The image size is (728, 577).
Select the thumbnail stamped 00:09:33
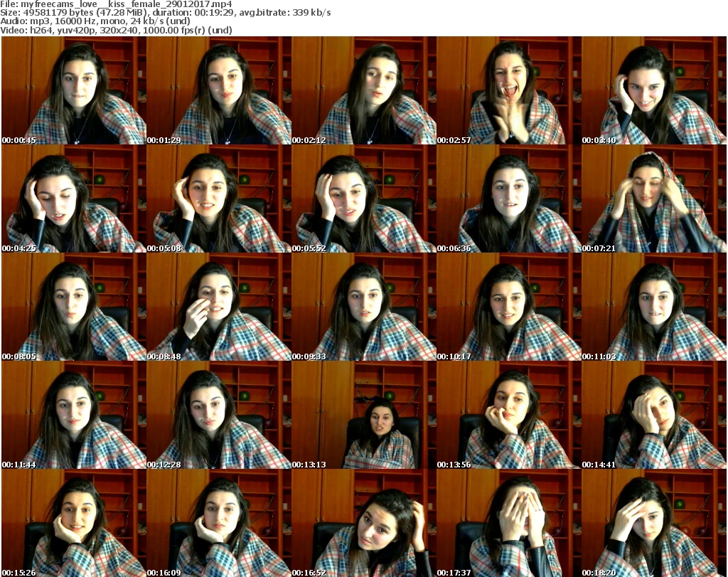(364, 307)
